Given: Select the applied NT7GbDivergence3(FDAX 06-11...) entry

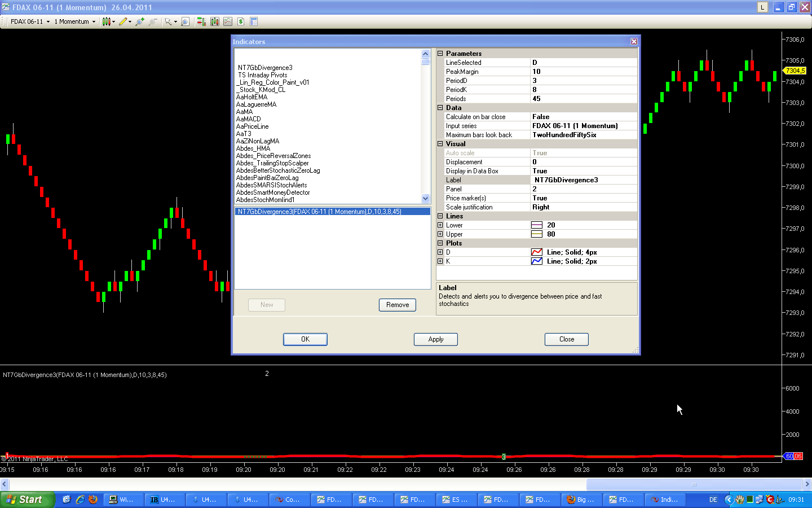Looking at the screenshot, I should (333, 212).
